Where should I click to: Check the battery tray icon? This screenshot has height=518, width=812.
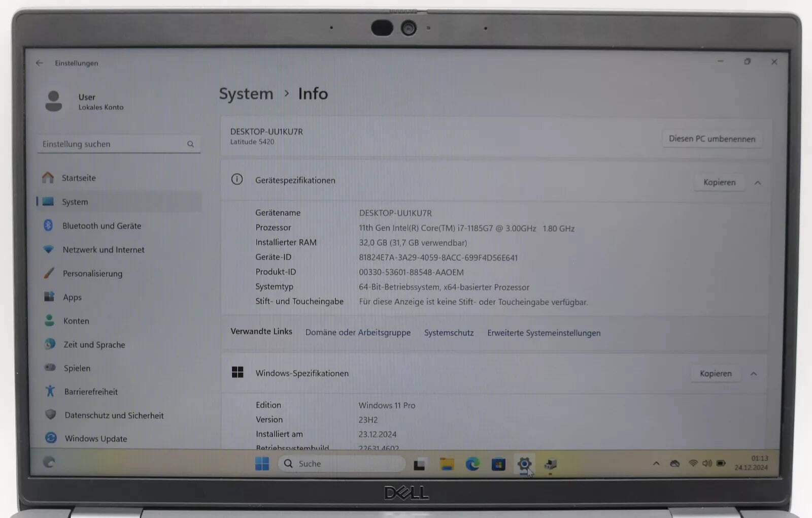[721, 463]
